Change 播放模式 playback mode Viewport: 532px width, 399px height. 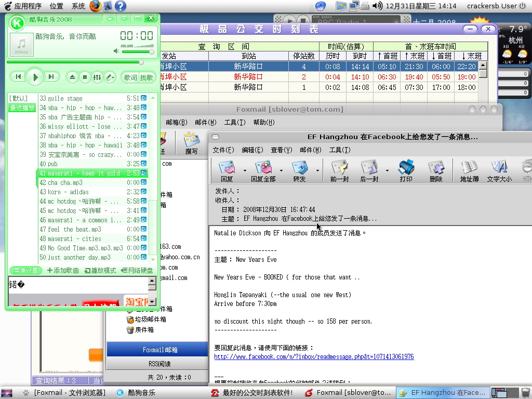point(100,270)
